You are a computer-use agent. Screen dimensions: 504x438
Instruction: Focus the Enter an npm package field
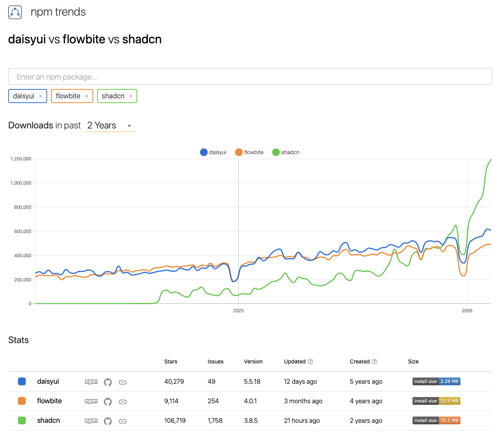point(250,77)
